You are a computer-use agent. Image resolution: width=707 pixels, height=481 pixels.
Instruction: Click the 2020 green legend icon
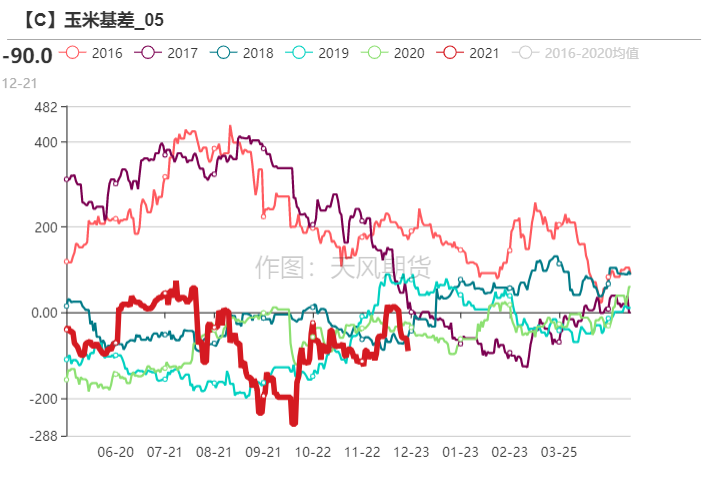[374, 53]
